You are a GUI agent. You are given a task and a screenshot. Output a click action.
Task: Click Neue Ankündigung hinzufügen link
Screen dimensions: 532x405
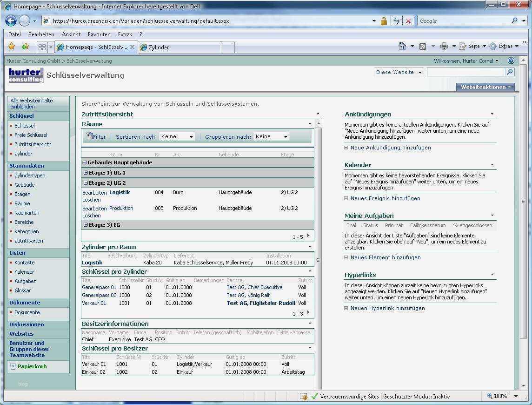click(x=391, y=148)
